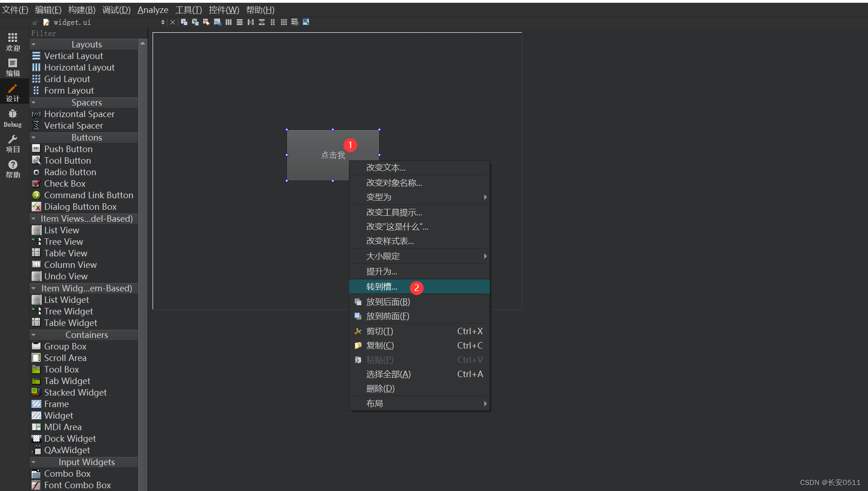Click the Filter input field
The height and width of the screenshot is (491, 868).
coord(88,33)
